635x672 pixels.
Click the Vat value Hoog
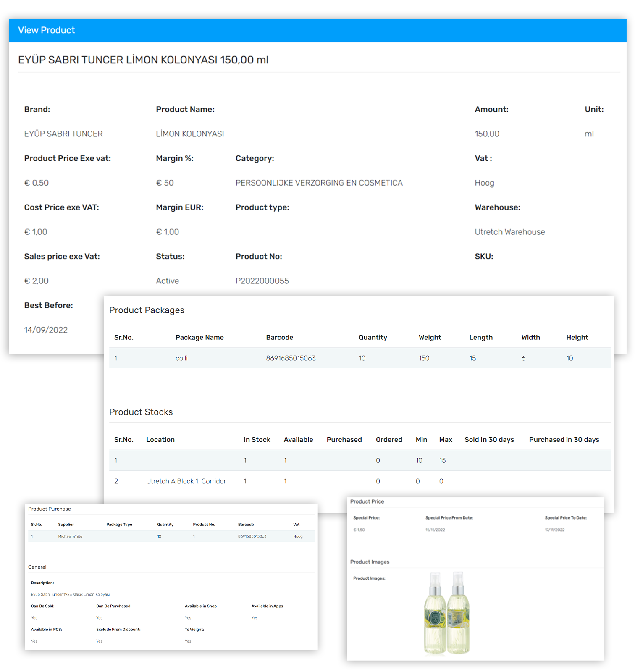(484, 183)
